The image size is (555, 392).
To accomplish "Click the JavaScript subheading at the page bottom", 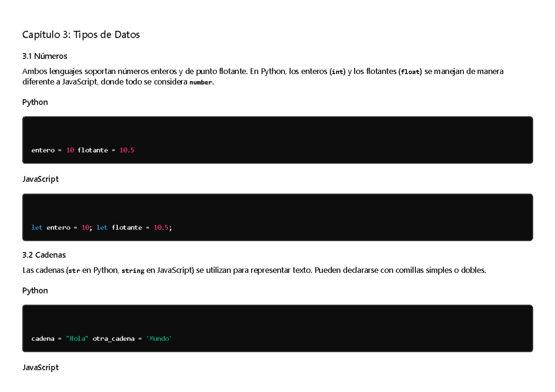I will (x=40, y=367).
